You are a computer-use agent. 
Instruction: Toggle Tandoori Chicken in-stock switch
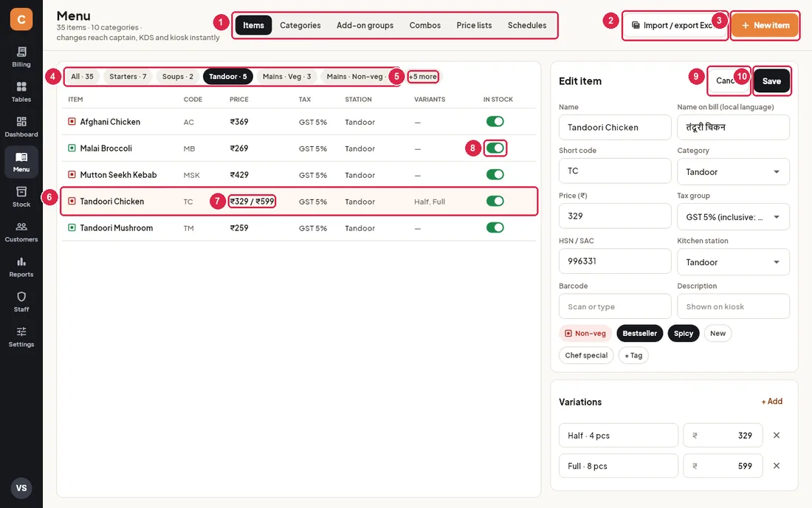coord(495,201)
